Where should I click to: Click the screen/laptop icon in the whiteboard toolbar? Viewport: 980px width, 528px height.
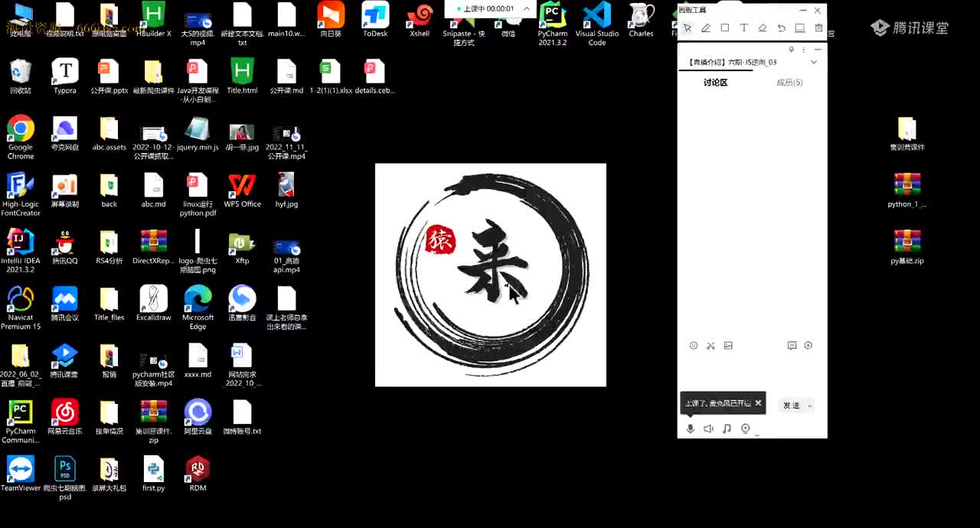pyautogui.click(x=800, y=28)
